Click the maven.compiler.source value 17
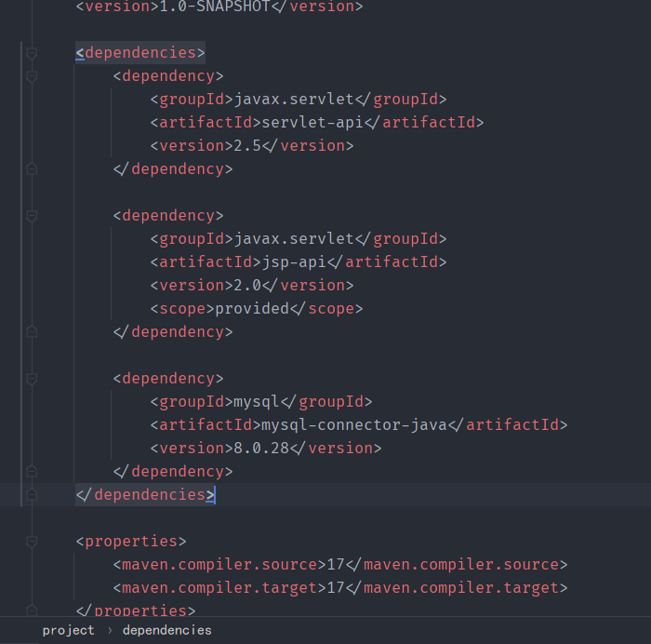651x644 pixels. point(336,565)
